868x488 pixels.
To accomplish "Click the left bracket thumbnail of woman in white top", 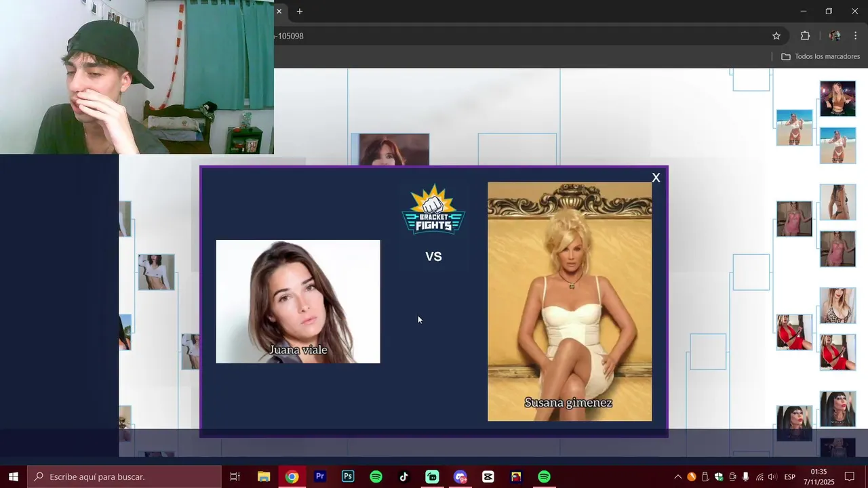I will (157, 272).
